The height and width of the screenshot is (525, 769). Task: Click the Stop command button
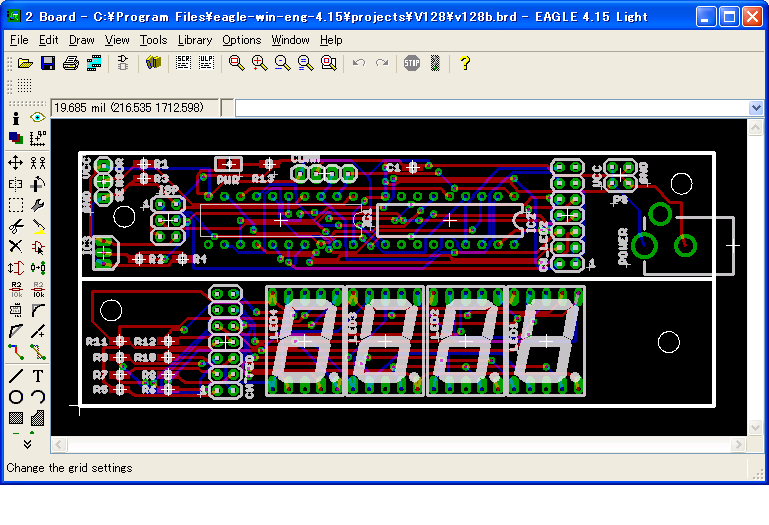(x=411, y=63)
